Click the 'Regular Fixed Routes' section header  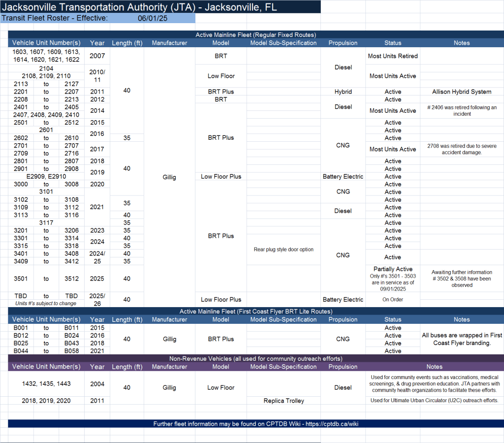point(255,35)
